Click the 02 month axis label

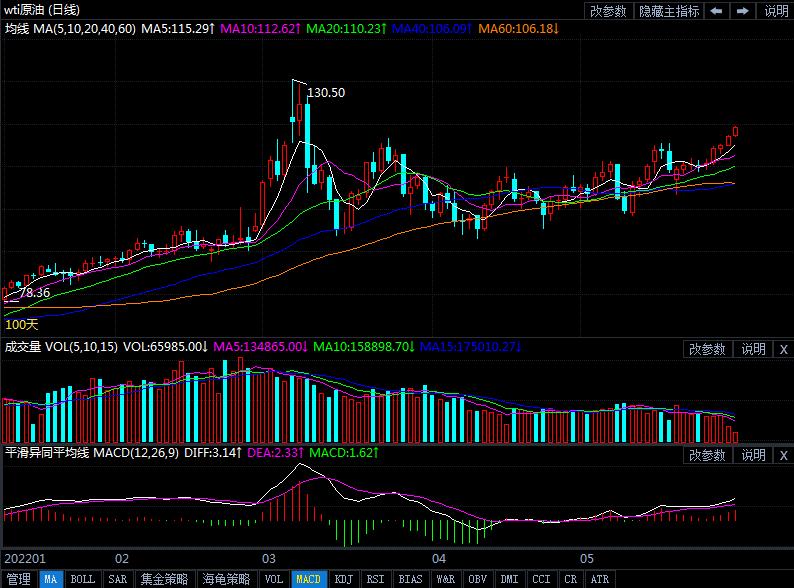click(122, 559)
